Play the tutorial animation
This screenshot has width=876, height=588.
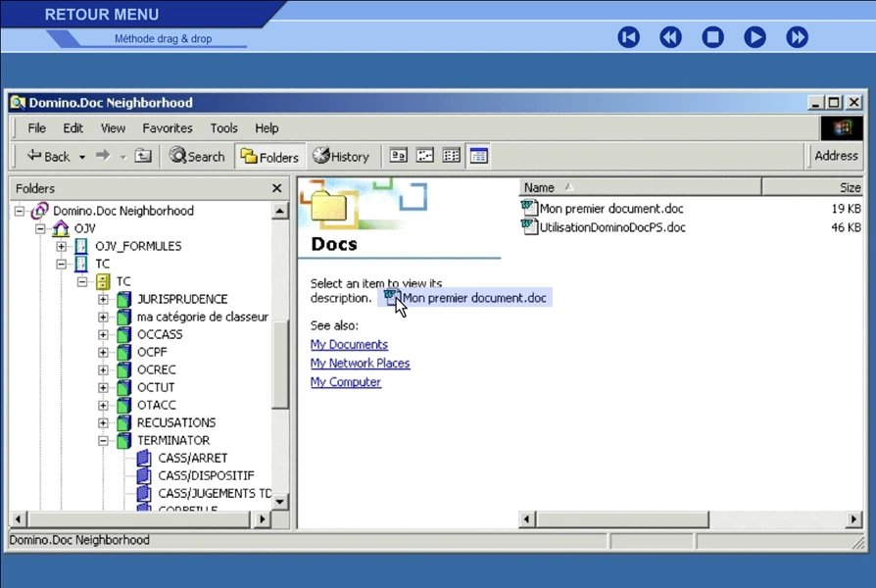754,37
